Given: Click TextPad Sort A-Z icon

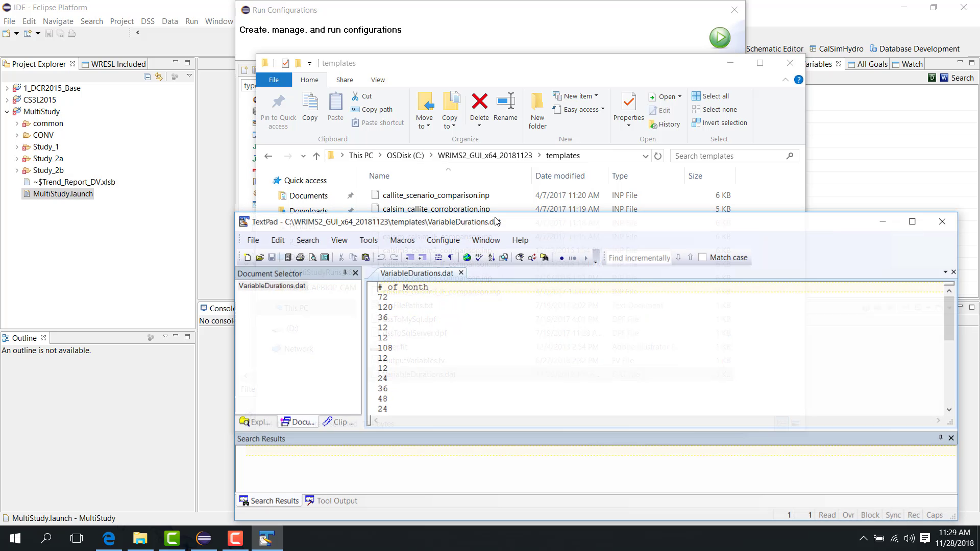Looking at the screenshot, I should point(491,258).
